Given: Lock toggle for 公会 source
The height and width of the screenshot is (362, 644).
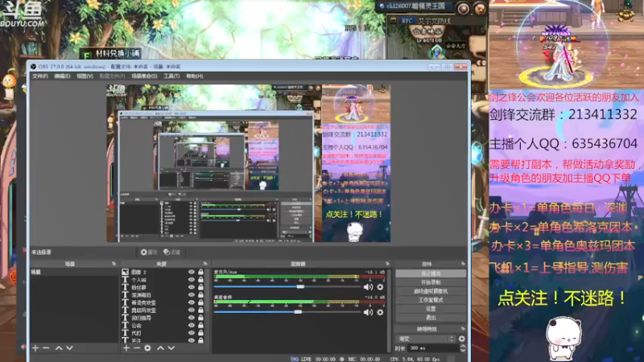Looking at the screenshot, I should coord(200,325).
